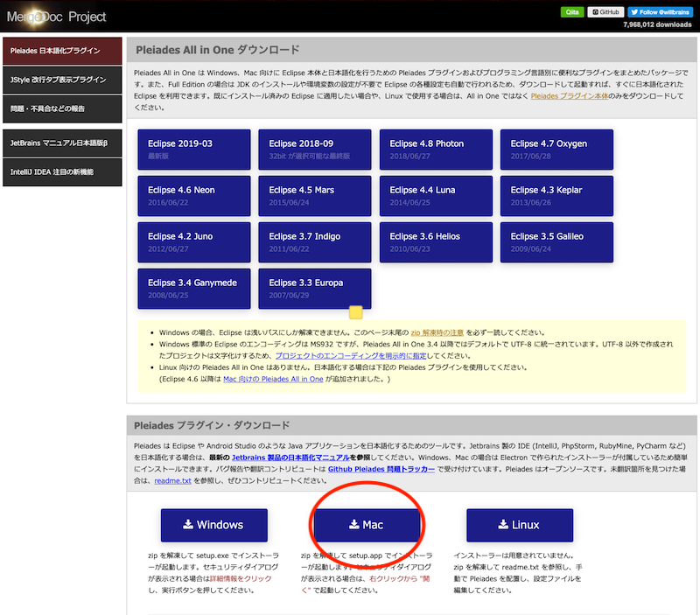Viewport: 700px width, 615px height.
Task: Click the MergeDoc Project logo
Action: [x=56, y=17]
